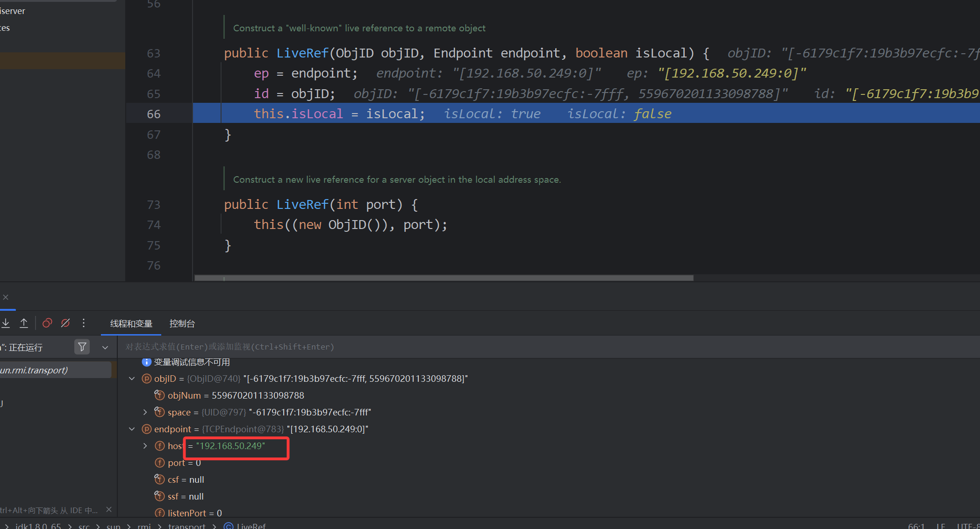The height and width of the screenshot is (529, 980).
Task: Click the Step Into download-arrow icon
Action: [x=6, y=323]
